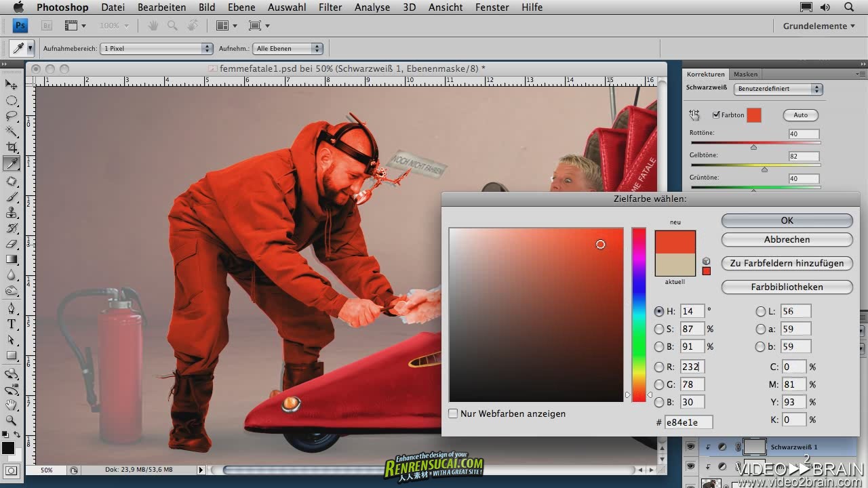Open Farbbibliotheken
The height and width of the screenshot is (488, 868).
click(x=787, y=287)
